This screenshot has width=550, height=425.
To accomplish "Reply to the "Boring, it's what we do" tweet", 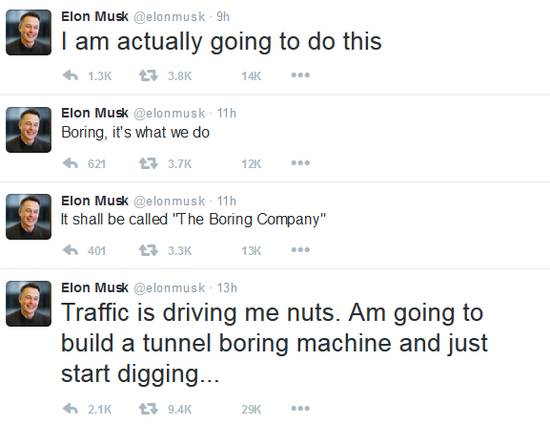I will pyautogui.click(x=70, y=163).
